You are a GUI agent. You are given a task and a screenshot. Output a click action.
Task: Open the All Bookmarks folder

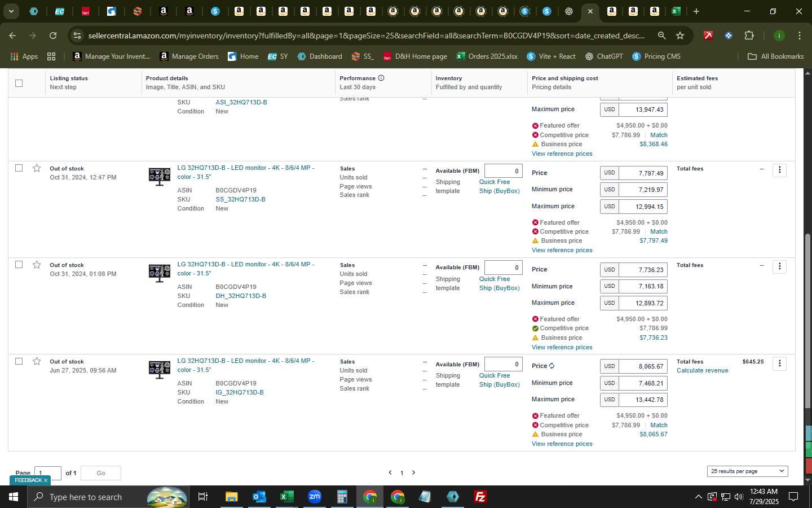point(775,56)
